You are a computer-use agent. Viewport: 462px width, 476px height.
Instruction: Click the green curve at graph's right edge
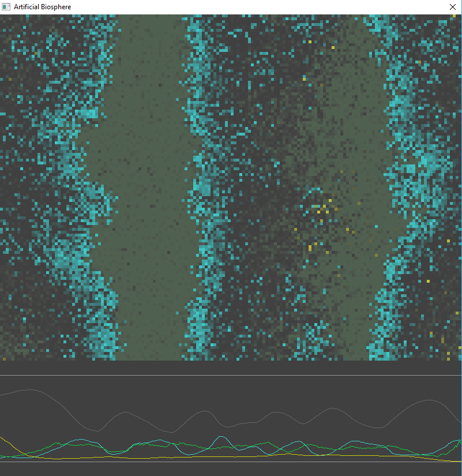(460, 440)
